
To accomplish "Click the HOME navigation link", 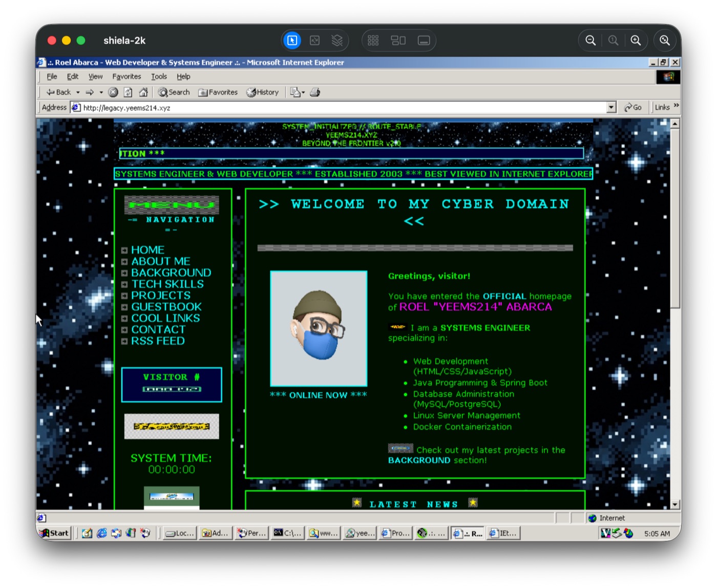I will pos(147,250).
